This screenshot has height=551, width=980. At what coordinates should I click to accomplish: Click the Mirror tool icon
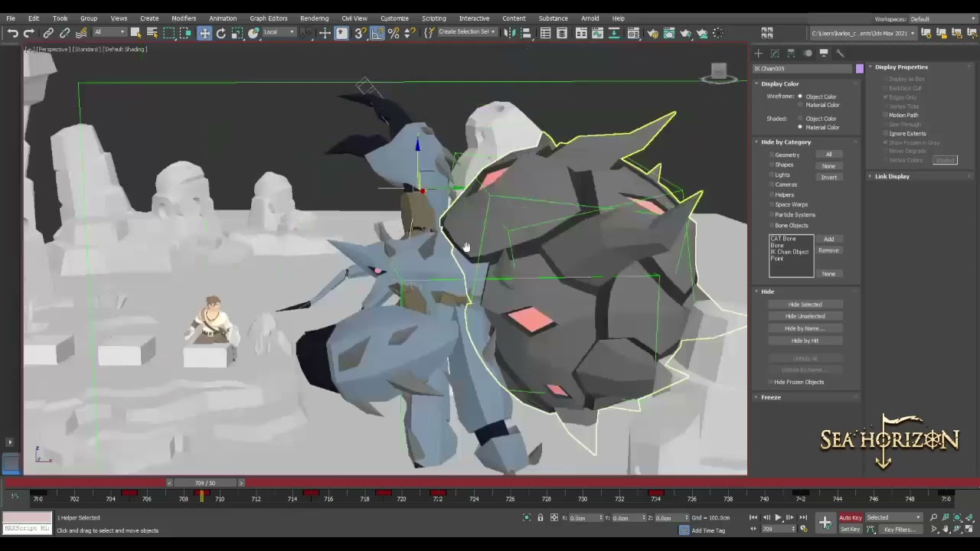pyautogui.click(x=509, y=33)
